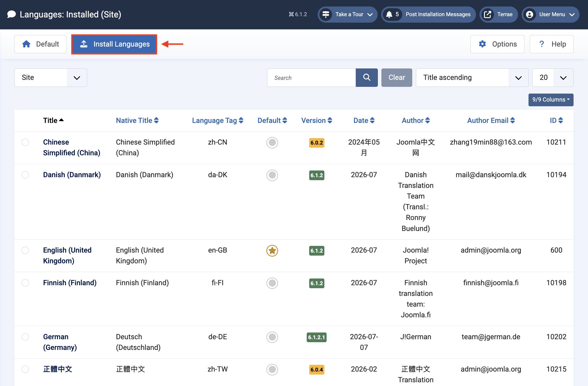Click the Options gear button
This screenshot has width=588, height=386.
(497, 44)
